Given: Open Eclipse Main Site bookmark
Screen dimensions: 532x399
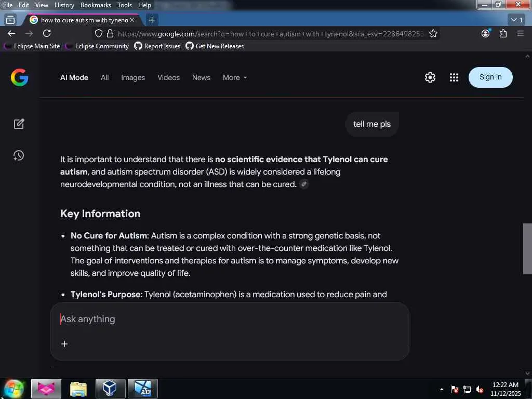Looking at the screenshot, I should (x=32, y=46).
